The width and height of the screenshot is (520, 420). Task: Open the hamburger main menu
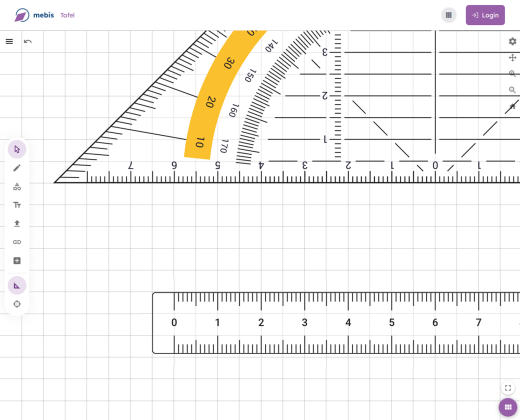(9, 41)
